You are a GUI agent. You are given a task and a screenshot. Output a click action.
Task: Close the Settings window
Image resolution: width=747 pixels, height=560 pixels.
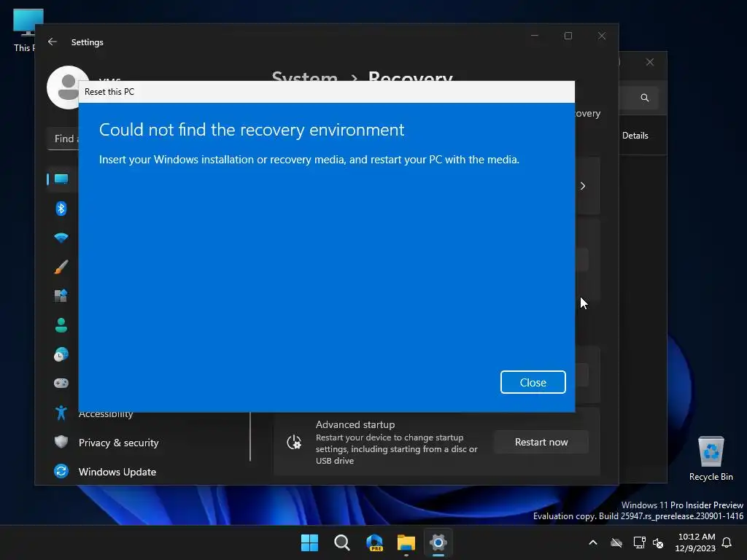pyautogui.click(x=602, y=36)
